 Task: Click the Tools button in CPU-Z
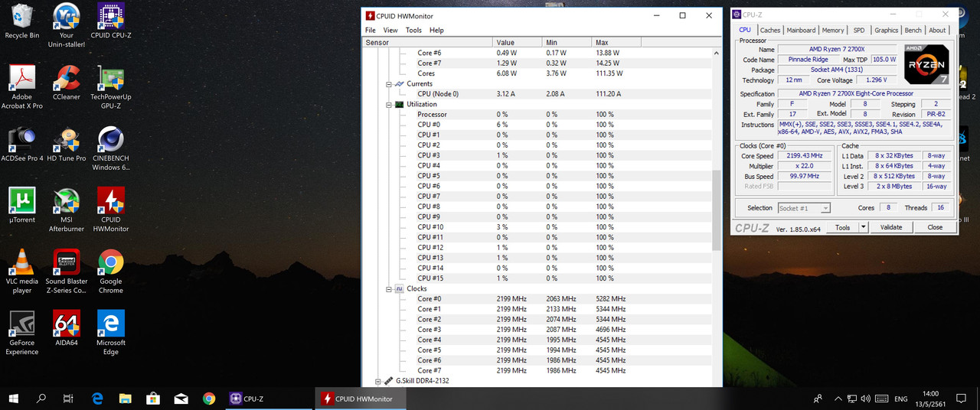pos(843,227)
